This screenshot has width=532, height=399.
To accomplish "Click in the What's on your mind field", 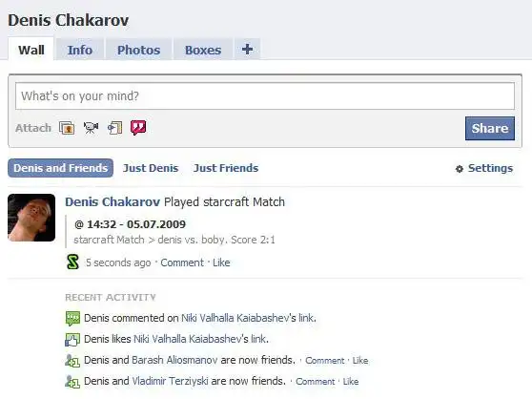I will coord(265,96).
